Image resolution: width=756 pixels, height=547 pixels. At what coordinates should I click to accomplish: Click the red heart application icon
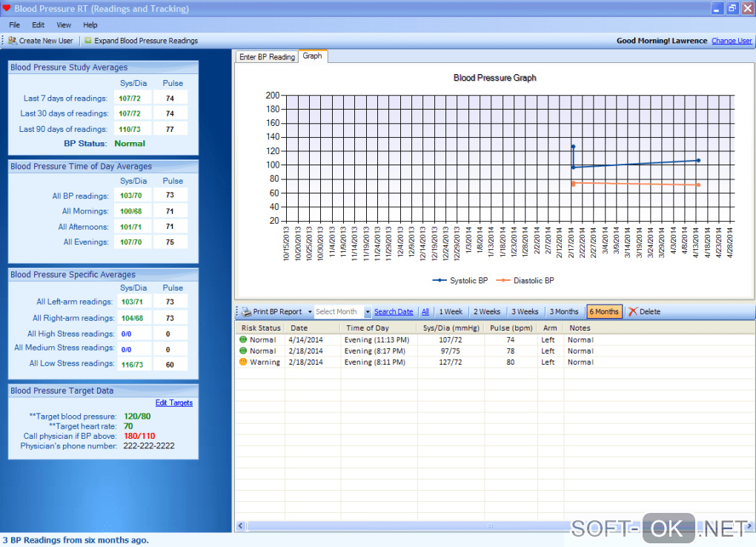pyautogui.click(x=7, y=9)
